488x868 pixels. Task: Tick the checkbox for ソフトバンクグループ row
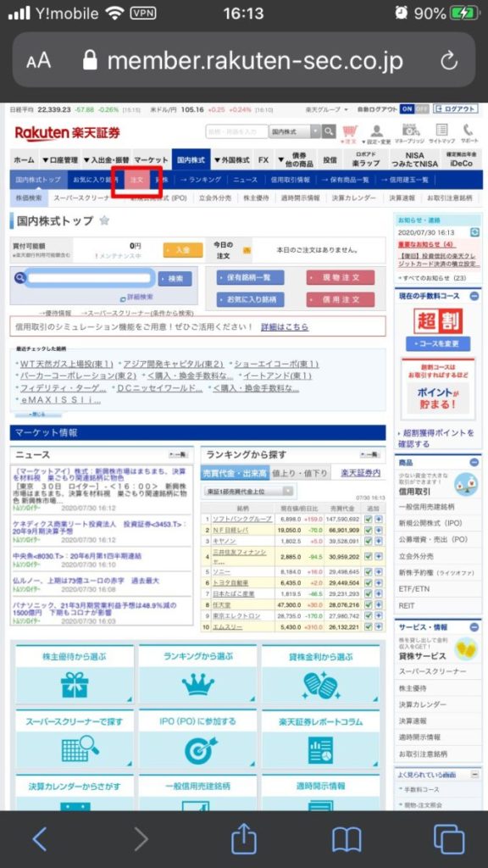pyautogui.click(x=368, y=519)
